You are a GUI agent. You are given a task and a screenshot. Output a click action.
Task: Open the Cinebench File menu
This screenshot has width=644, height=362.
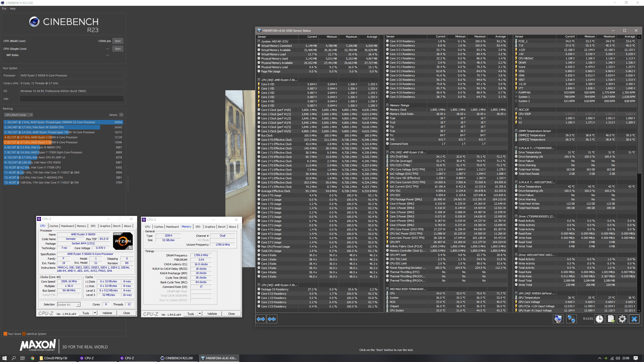click(x=4, y=9)
